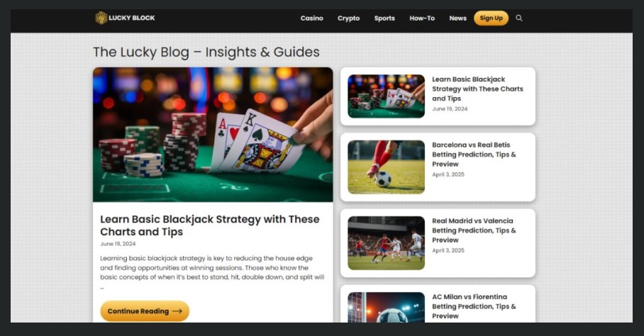Open the AC Milan vs Fiorentina thumbnail

click(x=386, y=307)
